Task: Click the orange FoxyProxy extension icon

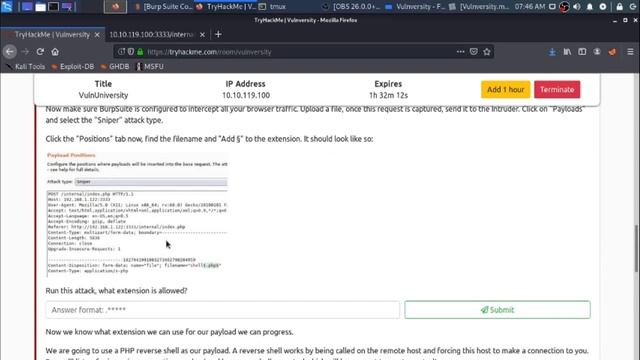Action: pyautogui.click(x=612, y=52)
